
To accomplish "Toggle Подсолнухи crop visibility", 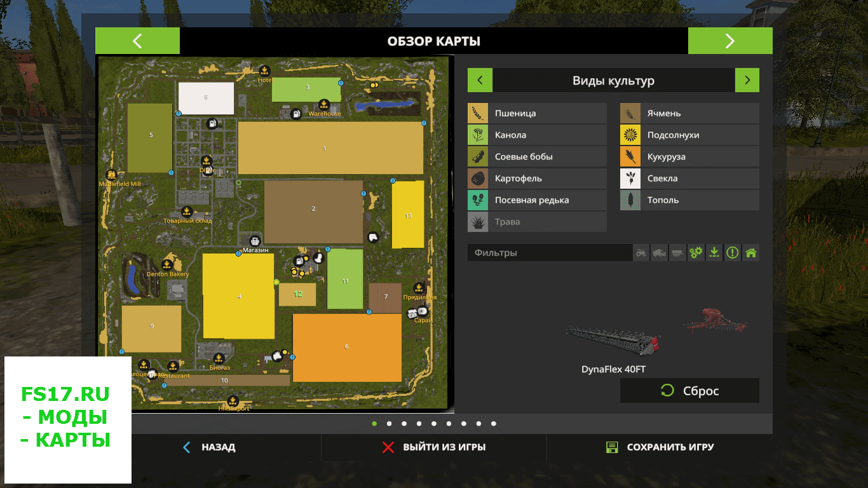I will 689,135.
